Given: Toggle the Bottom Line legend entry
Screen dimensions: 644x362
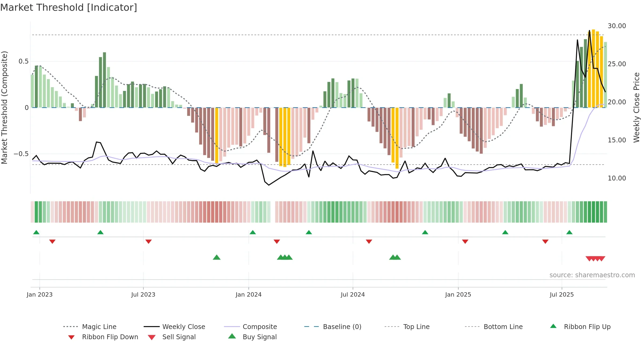Looking at the screenshot, I should (494, 327).
